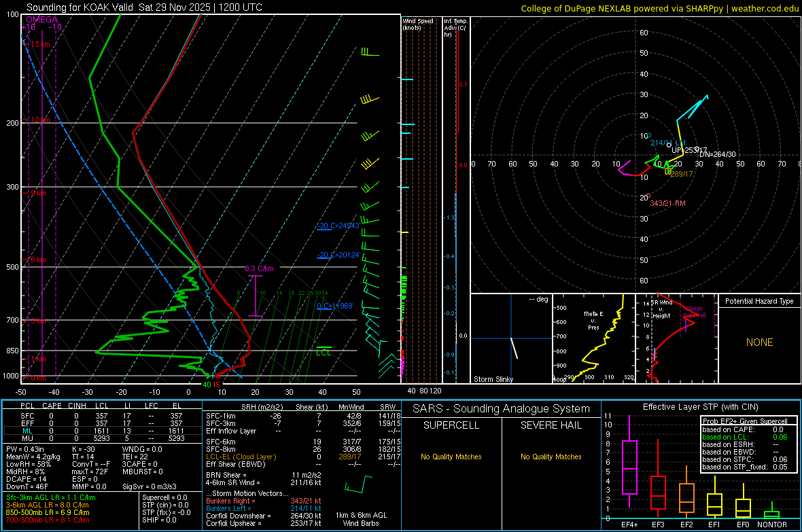The image size is (802, 532).
Task: Select the 'DN=264/30' hodograph label
Action: pyautogui.click(x=718, y=154)
